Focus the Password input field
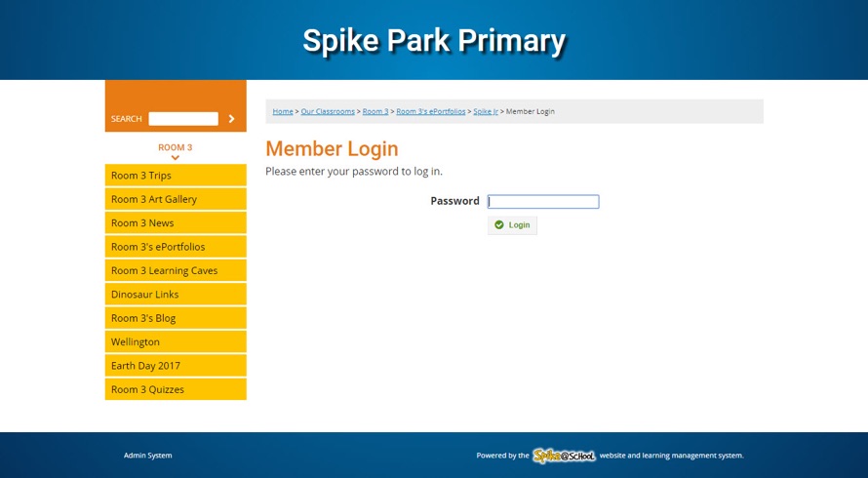 pos(543,202)
